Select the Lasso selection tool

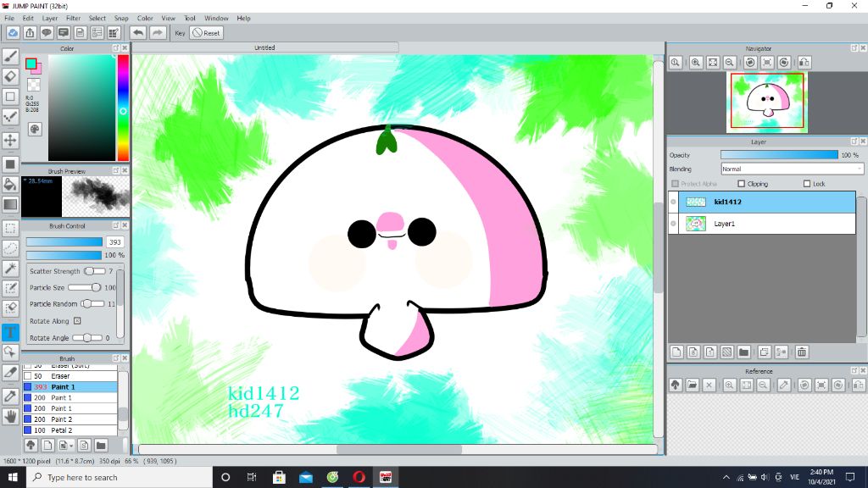pos(10,248)
